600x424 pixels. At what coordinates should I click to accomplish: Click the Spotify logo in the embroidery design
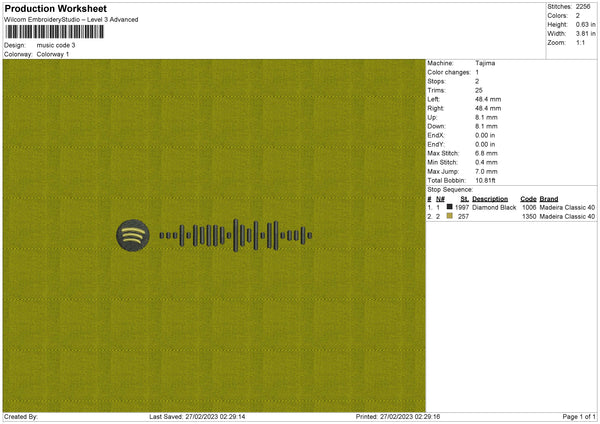(133, 235)
